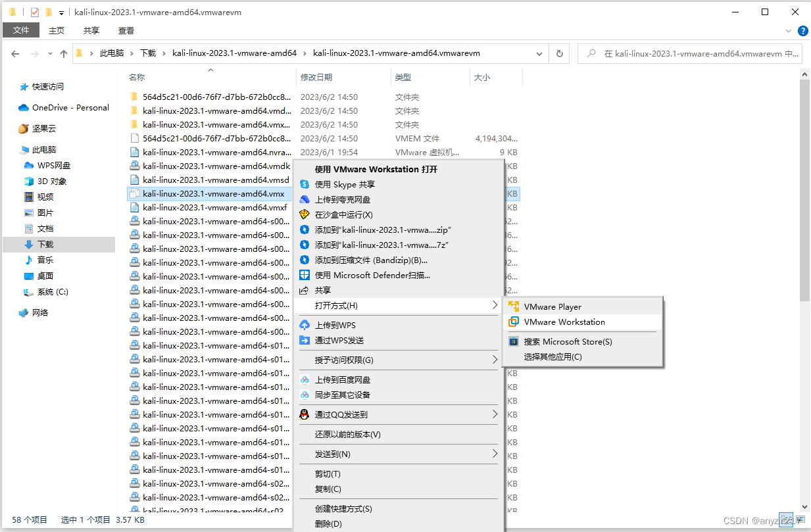The image size is (811, 532).
Task: Click the 3D 对象 cube icon
Action: pos(29,181)
